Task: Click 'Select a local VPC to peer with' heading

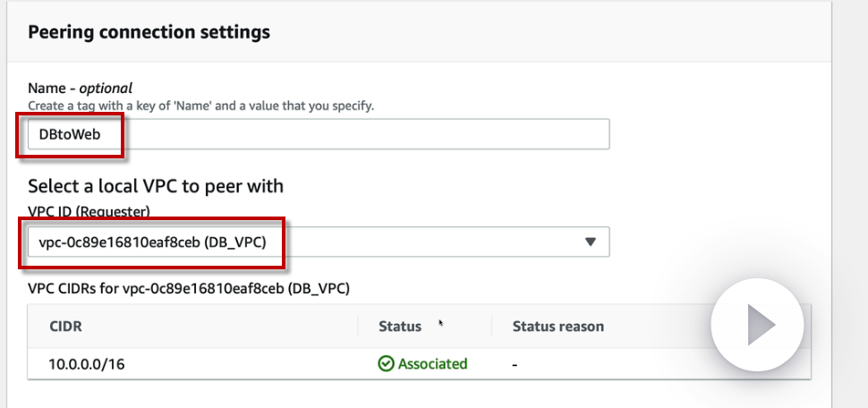Action: [x=156, y=186]
